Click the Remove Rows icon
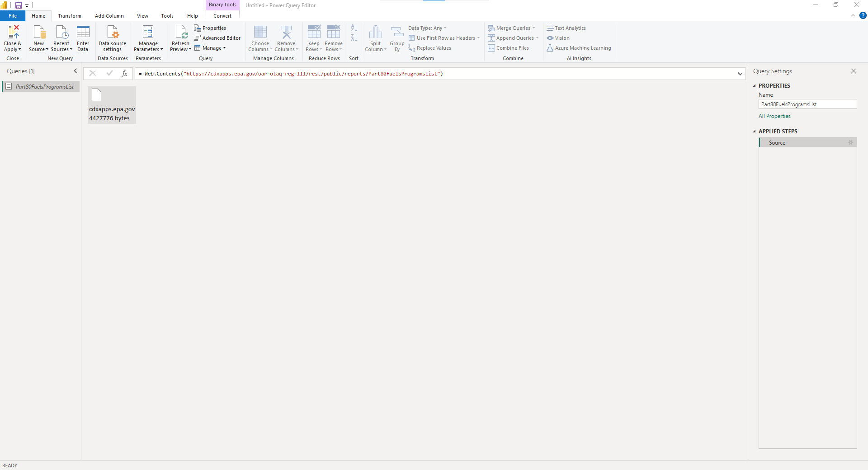This screenshot has height=470, width=868. coord(334,32)
